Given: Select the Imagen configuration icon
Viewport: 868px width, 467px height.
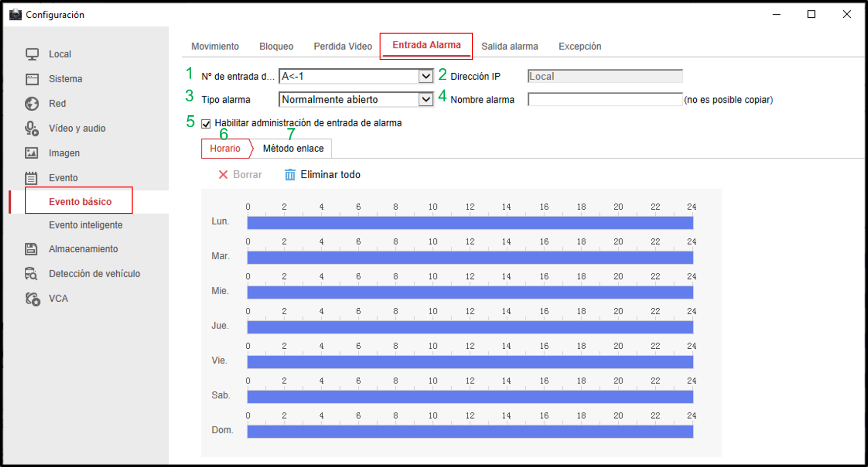Looking at the screenshot, I should 33,152.
